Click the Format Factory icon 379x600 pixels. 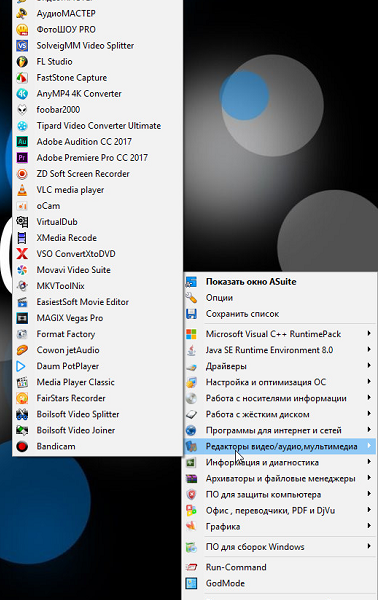(x=22, y=334)
